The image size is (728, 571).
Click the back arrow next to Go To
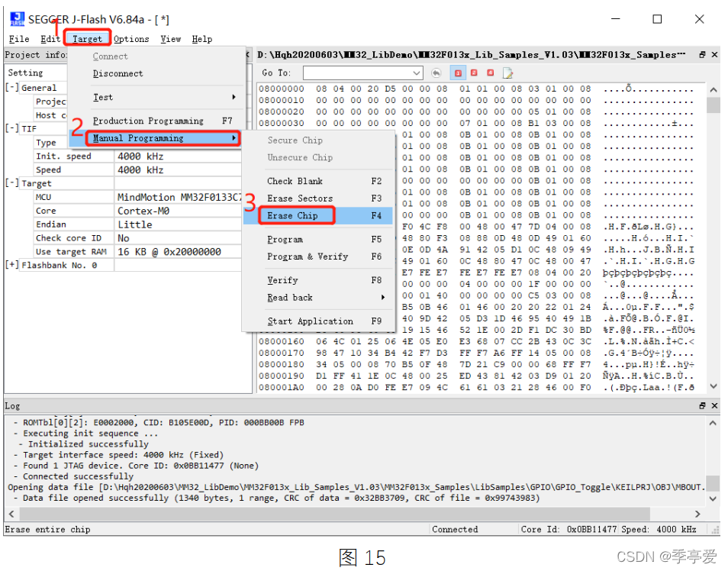tap(436, 73)
